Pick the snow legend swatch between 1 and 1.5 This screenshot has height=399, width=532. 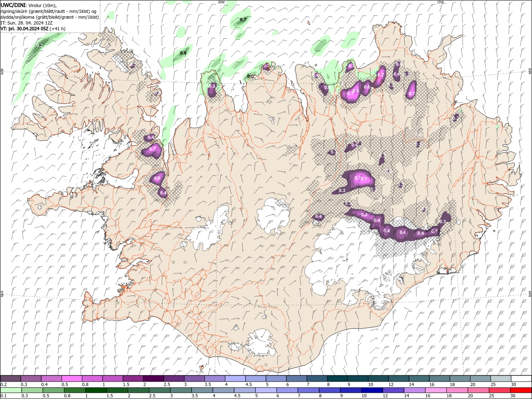(113, 379)
